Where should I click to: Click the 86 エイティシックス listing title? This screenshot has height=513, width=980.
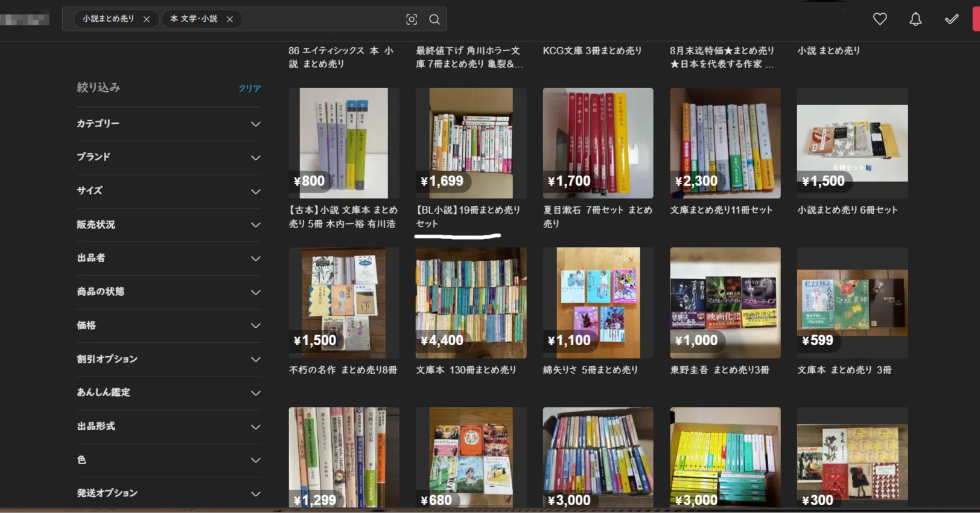(x=342, y=57)
